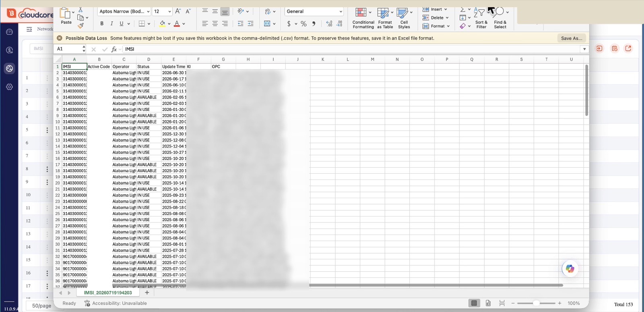Apply percent style format

[303, 24]
